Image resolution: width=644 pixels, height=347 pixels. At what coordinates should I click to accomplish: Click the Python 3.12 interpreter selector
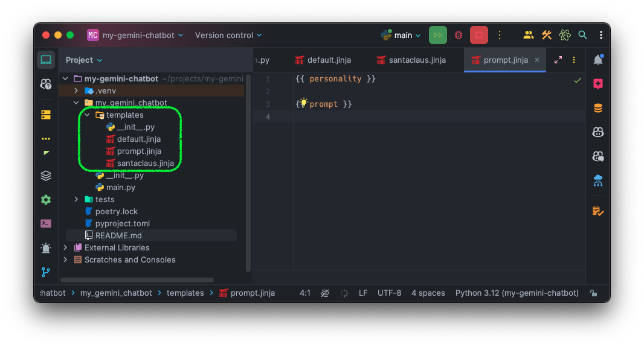517,293
